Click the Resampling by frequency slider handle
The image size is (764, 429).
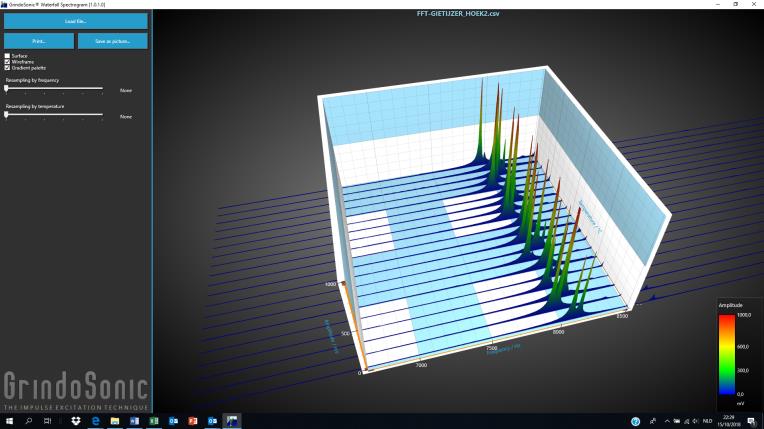pyautogui.click(x=6, y=89)
